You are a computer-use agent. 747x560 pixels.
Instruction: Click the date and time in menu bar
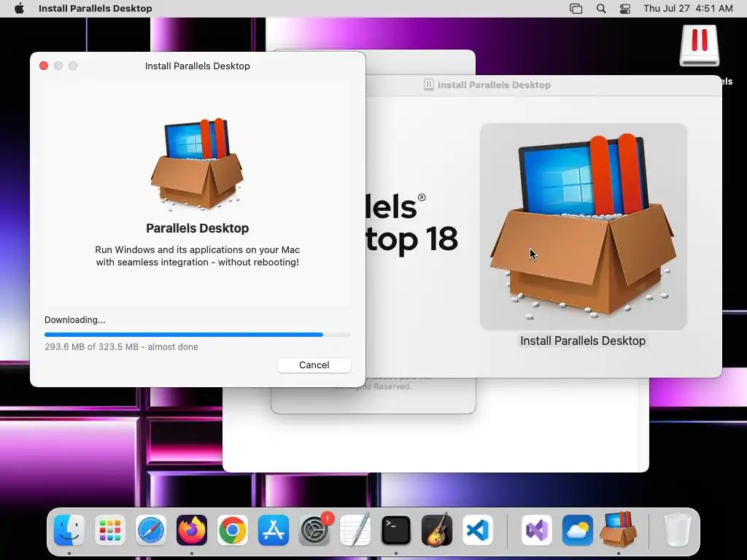[x=688, y=9]
